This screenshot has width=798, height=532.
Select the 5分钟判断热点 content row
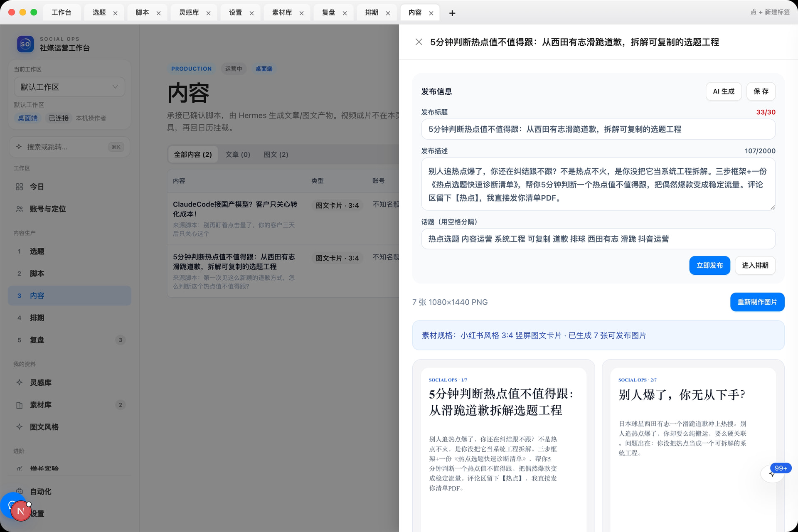[283, 271]
